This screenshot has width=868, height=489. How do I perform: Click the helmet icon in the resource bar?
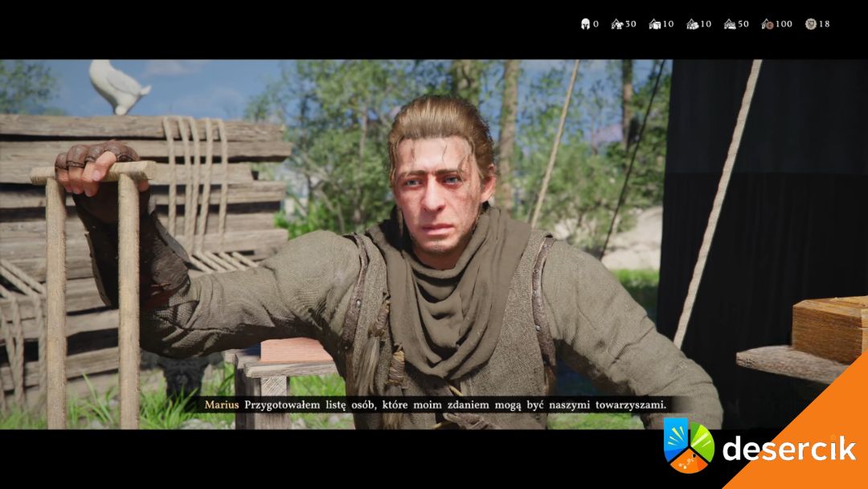point(585,24)
